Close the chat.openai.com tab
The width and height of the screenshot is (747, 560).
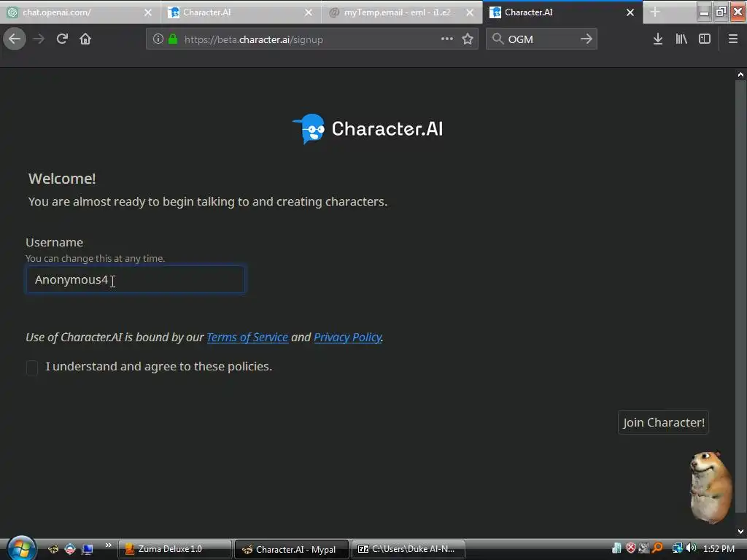(x=148, y=12)
